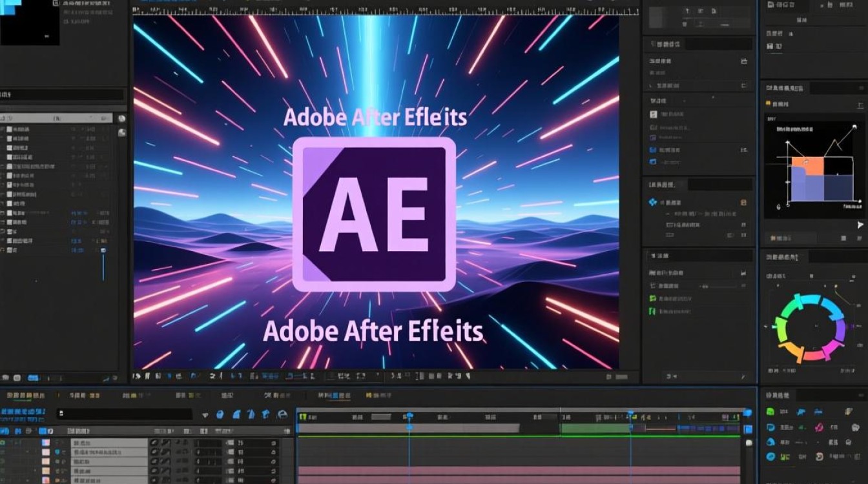The image size is (868, 484).
Task: Click the last blue icon in the timeline search toolbar
Action: pyautogui.click(x=282, y=414)
